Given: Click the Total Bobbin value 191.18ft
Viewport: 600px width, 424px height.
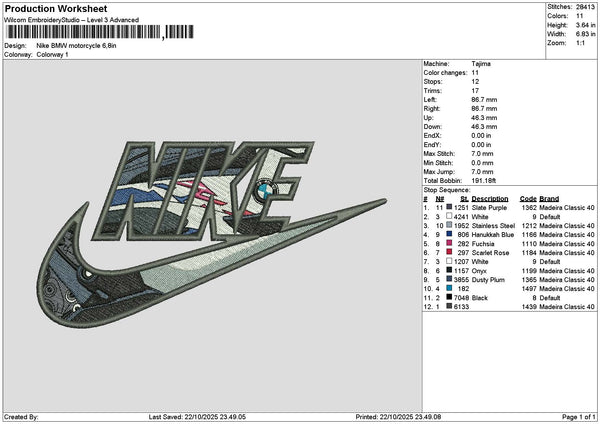Looking at the screenshot, I should (484, 181).
